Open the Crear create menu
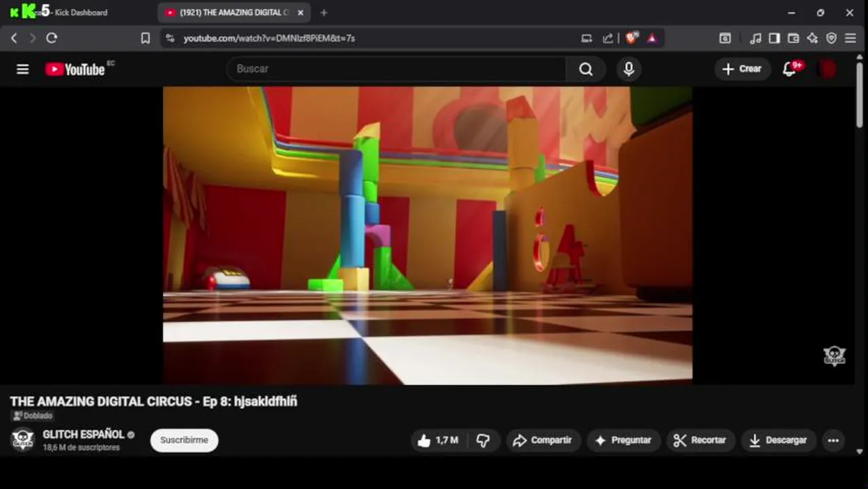Image resolution: width=868 pixels, height=489 pixels. tap(742, 69)
